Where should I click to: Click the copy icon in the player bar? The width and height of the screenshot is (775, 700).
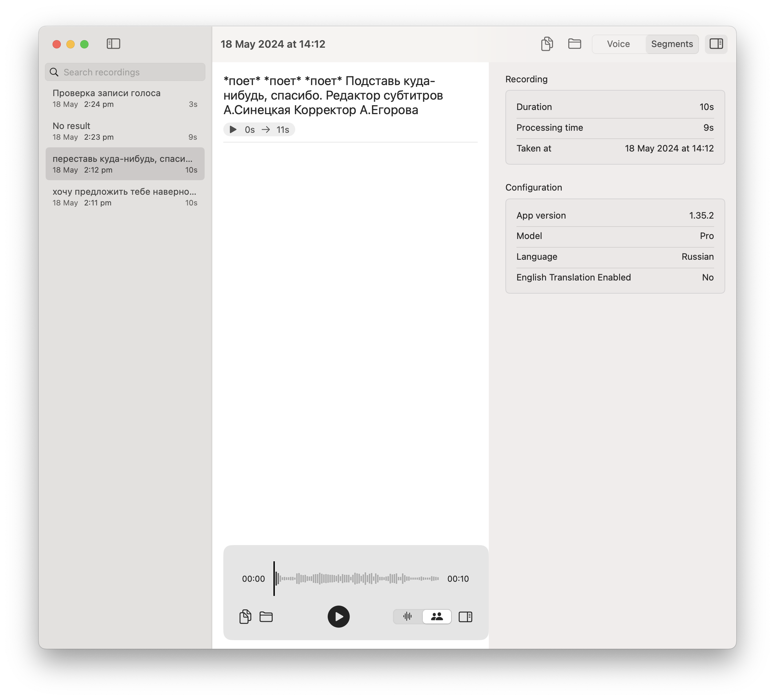[245, 617]
